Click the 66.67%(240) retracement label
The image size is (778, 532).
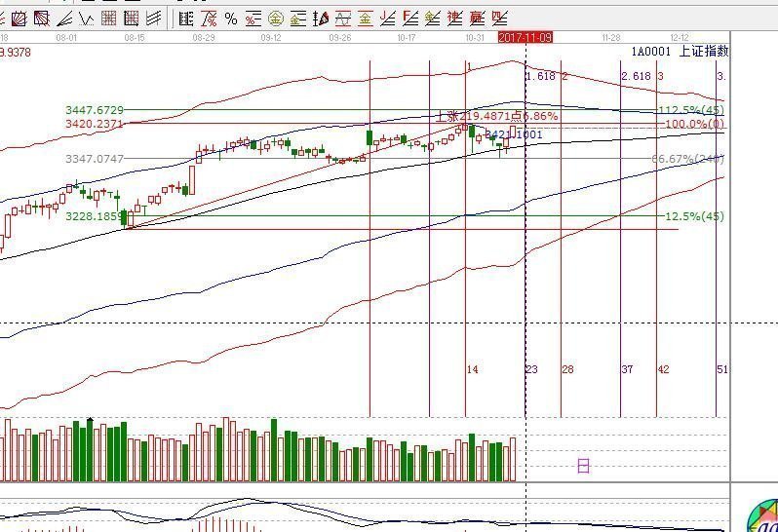pos(687,159)
